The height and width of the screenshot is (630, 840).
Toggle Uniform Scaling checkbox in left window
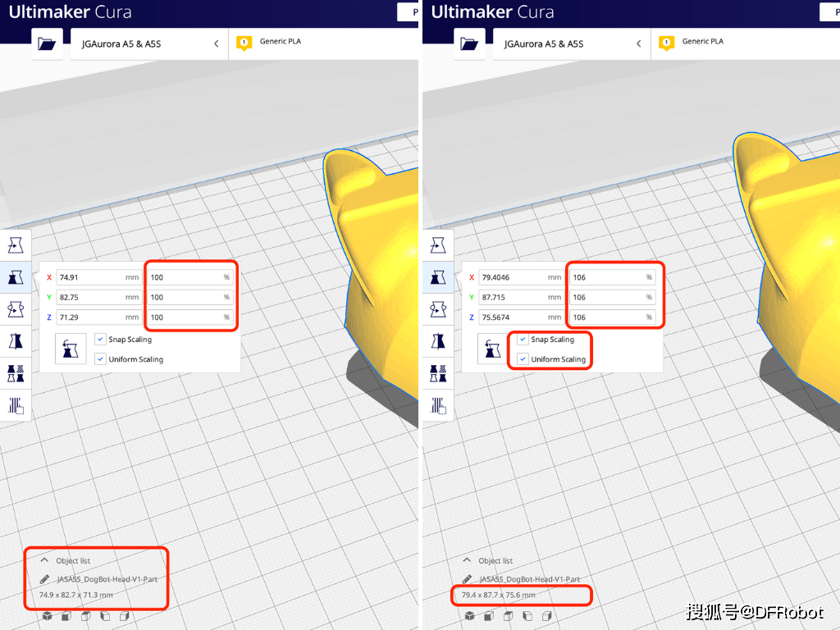tap(100, 359)
